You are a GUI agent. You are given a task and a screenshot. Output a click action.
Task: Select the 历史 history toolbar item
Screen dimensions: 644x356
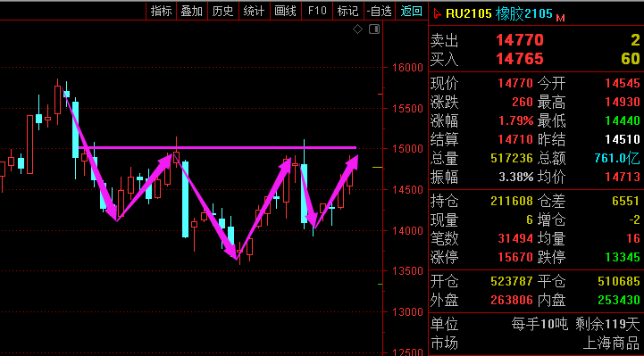coord(223,11)
